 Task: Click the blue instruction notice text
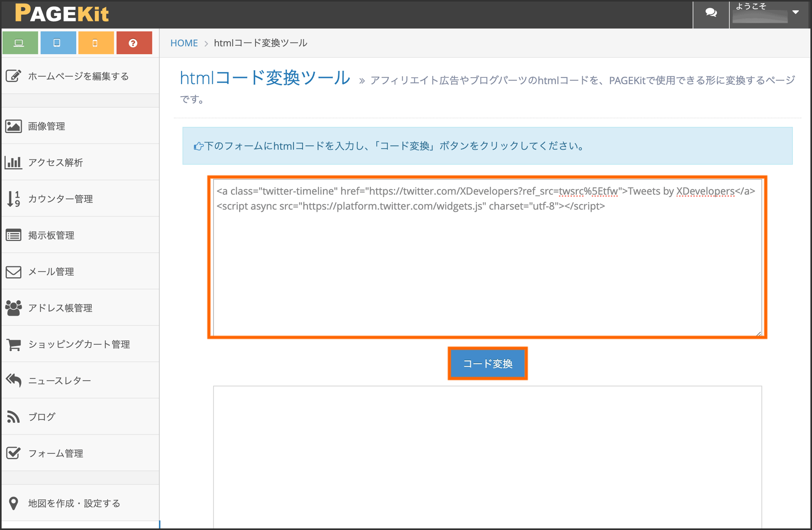pos(395,146)
